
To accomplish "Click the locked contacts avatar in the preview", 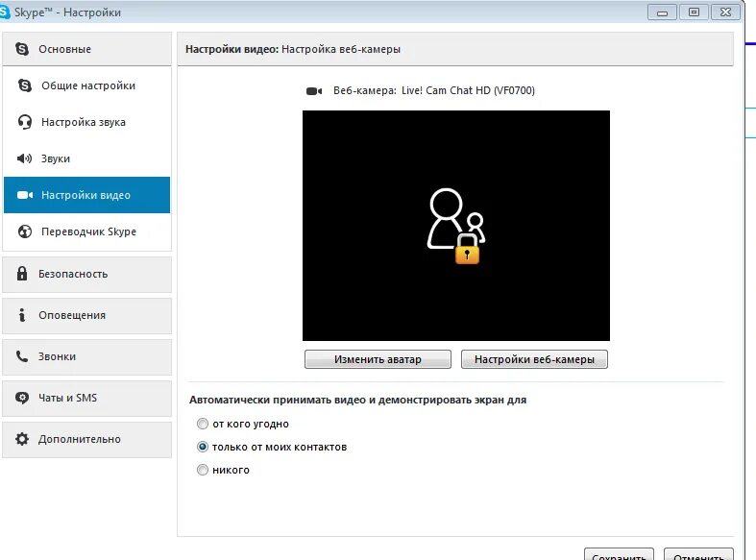I will tap(456, 226).
